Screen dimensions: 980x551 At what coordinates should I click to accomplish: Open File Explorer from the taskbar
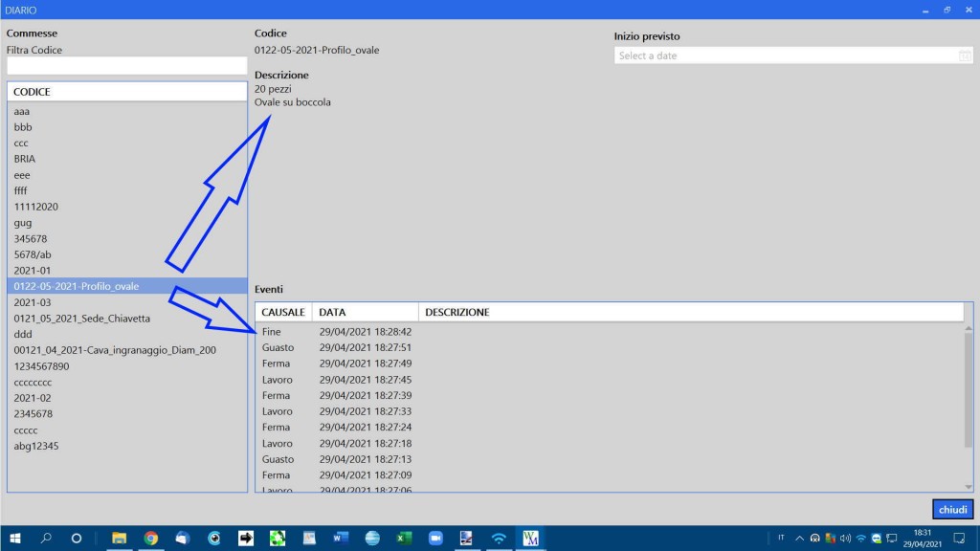tap(119, 538)
